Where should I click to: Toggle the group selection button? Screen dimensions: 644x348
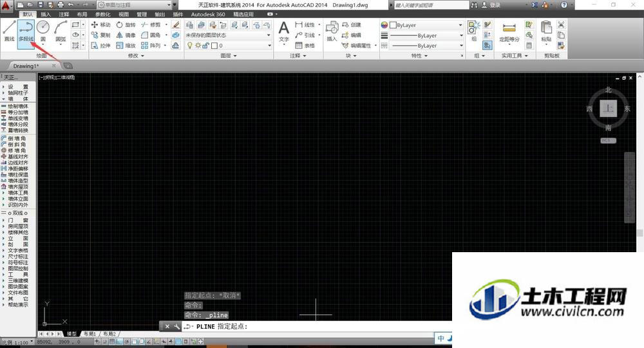(x=487, y=46)
